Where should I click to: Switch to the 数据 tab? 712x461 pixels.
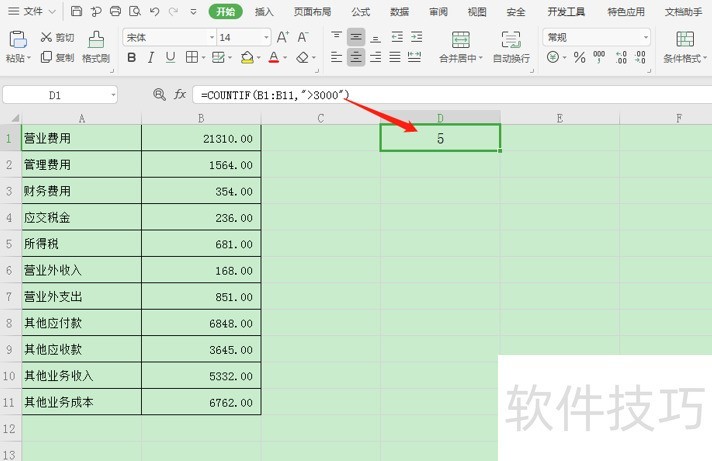[399, 11]
